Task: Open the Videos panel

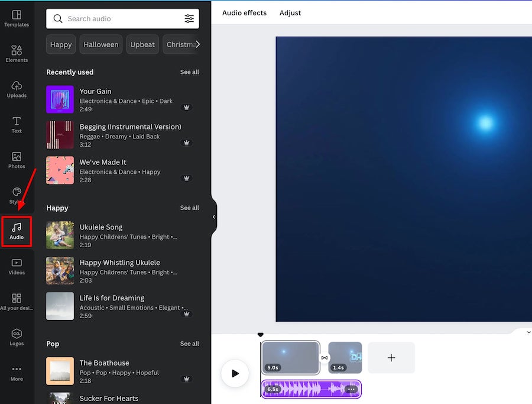Action: (17, 267)
